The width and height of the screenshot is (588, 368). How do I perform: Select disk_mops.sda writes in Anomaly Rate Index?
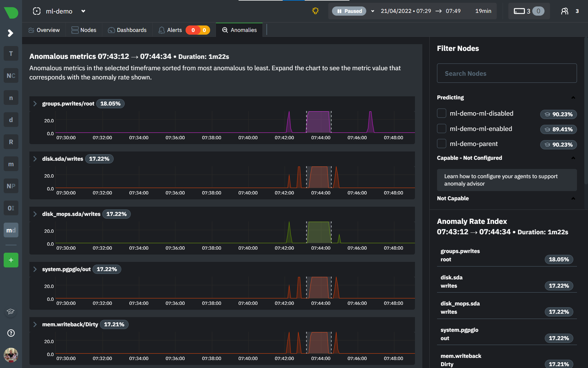point(507,308)
